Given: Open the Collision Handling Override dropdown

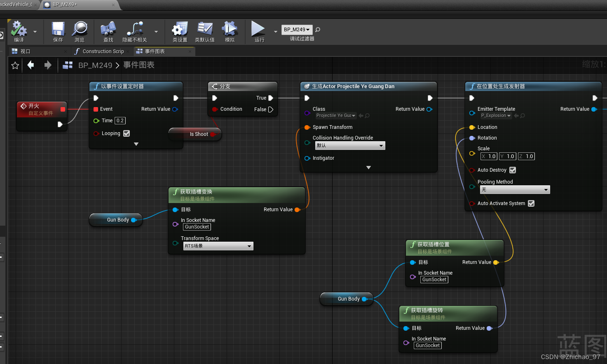Looking at the screenshot, I should pos(350,145).
